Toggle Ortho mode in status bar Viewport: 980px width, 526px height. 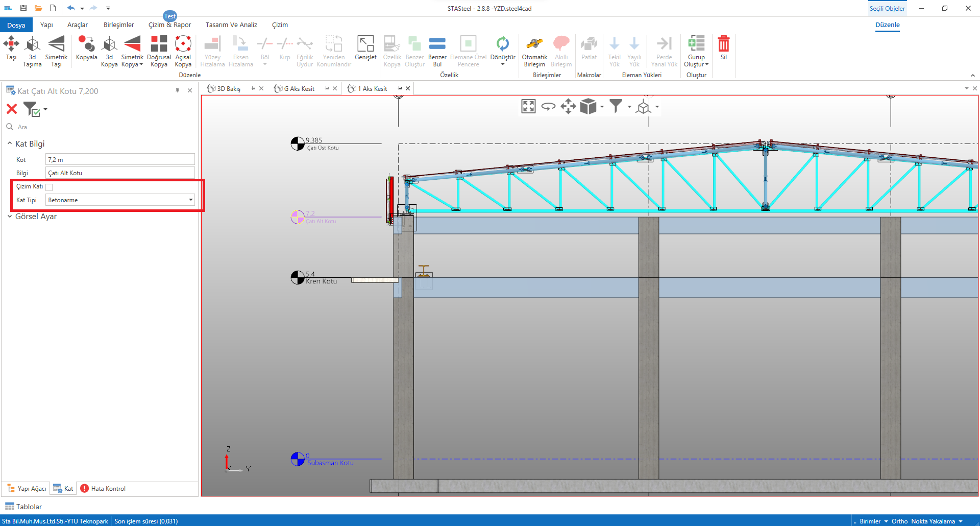[899, 521]
